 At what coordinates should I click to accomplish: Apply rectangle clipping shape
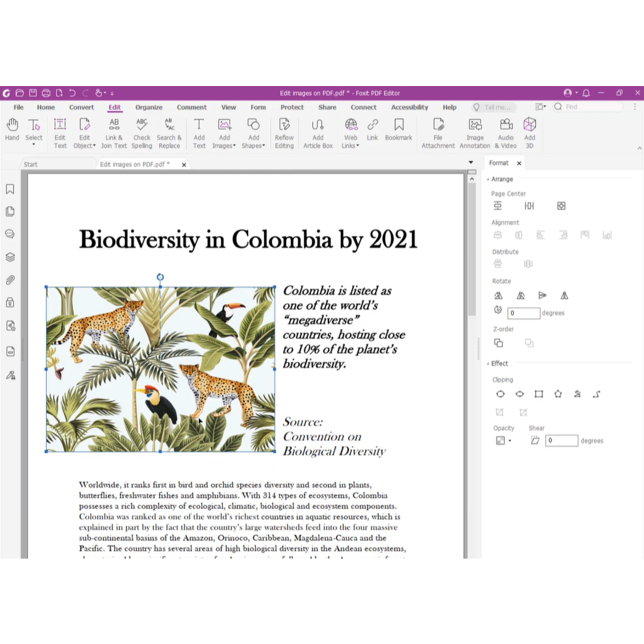(x=539, y=394)
